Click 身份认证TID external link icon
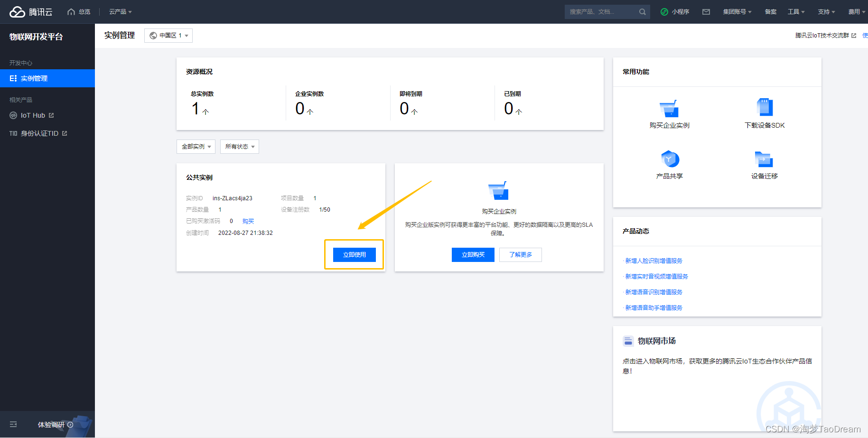 [x=65, y=133]
